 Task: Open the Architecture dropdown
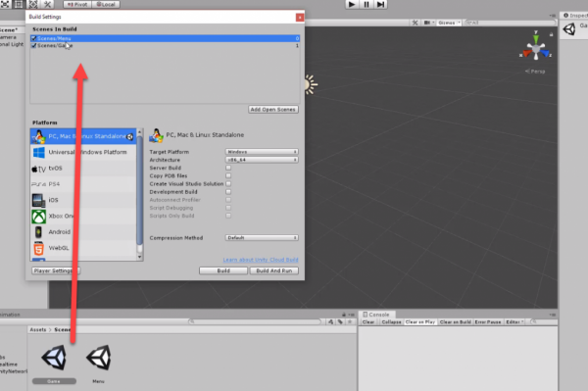tap(262, 160)
